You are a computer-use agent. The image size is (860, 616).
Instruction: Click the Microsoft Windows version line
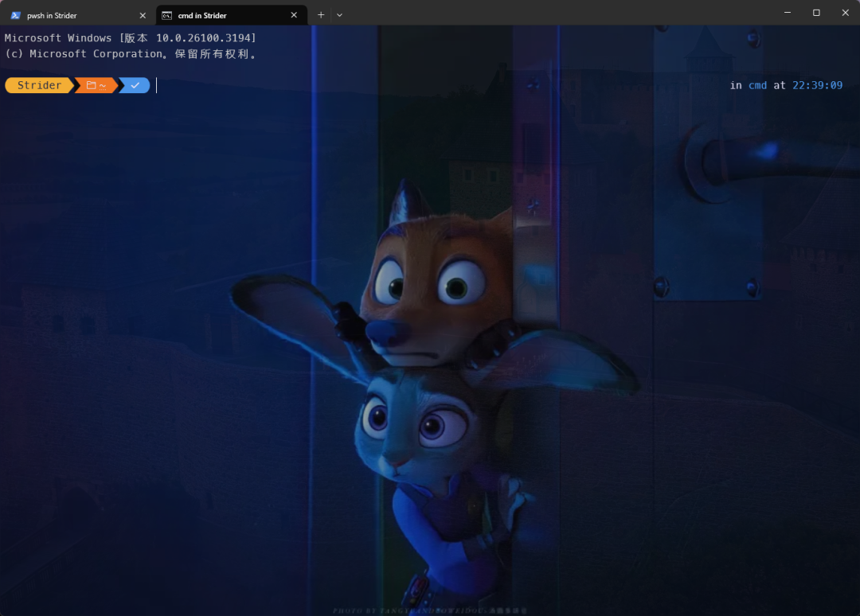pos(130,38)
